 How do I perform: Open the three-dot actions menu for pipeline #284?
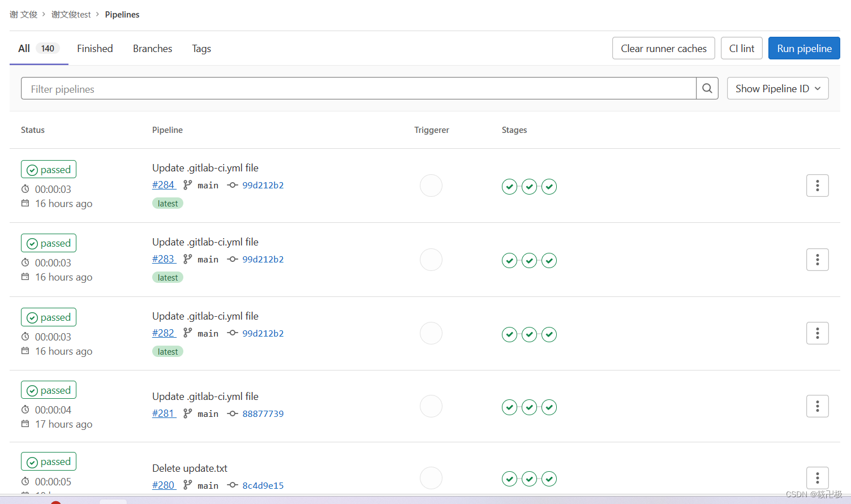817,185
